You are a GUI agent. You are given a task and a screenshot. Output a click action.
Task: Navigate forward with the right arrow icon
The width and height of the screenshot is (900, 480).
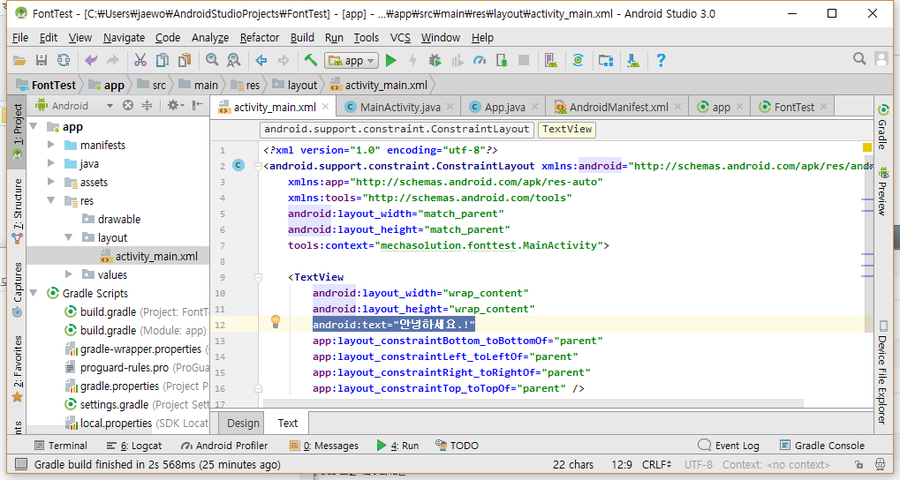coord(284,60)
